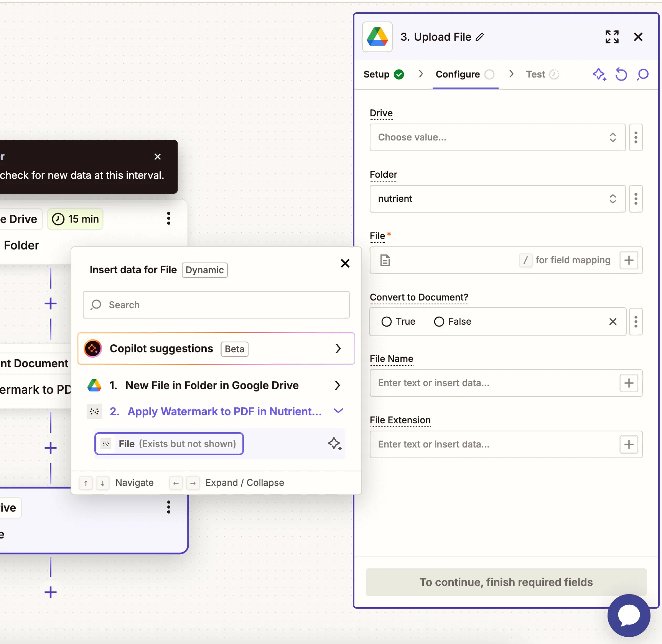The width and height of the screenshot is (662, 644).
Task: Open Copilot suggestions Beta
Action: [x=216, y=348]
